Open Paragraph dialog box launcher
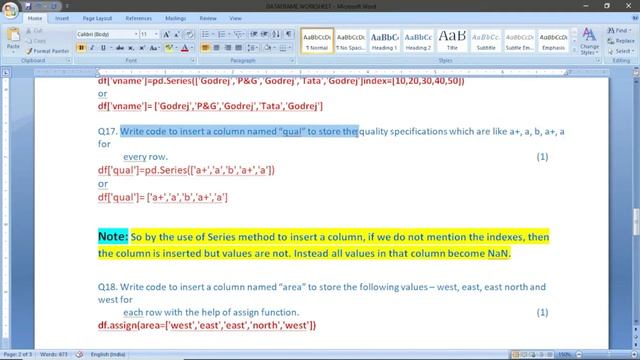Viewport: 640px width, 360px height. 292,60
